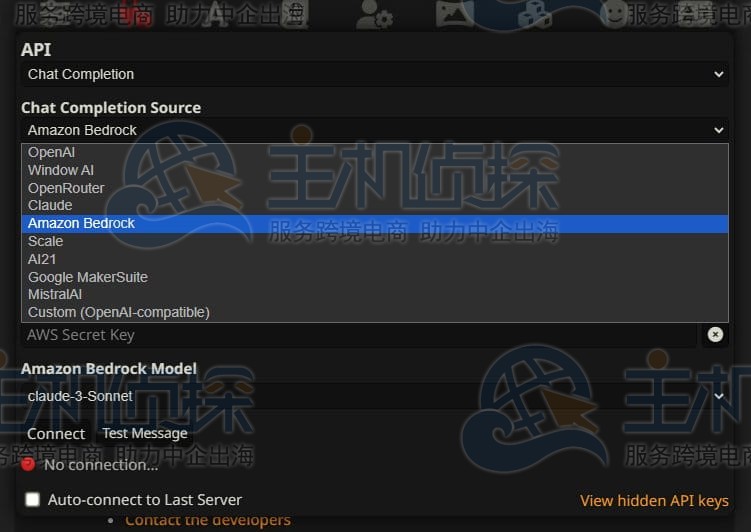Viewport: 751px width, 532px height.
Task: Collapse the Chat Completion Source dropdown
Action: (x=374, y=130)
